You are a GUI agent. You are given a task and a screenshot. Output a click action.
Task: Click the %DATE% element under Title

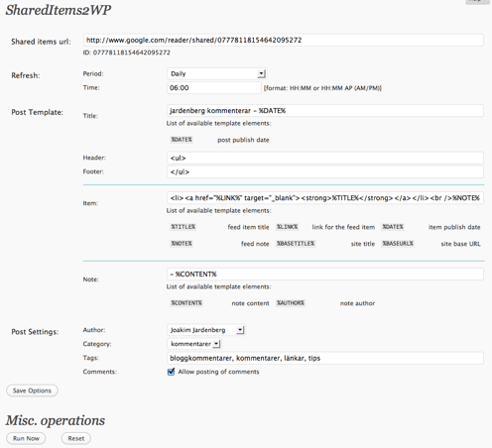(x=182, y=140)
